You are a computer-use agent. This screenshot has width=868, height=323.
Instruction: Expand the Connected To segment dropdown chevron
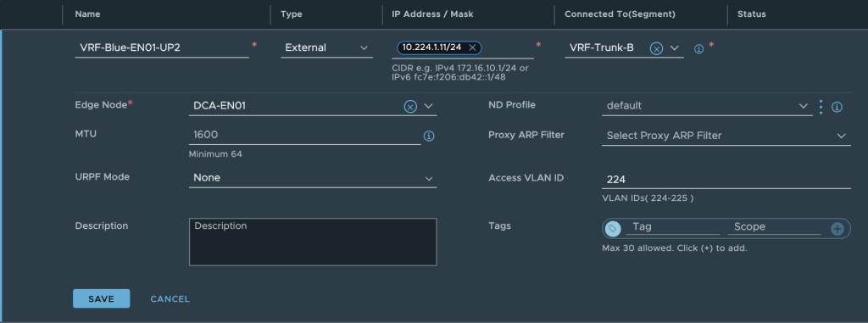tap(674, 48)
